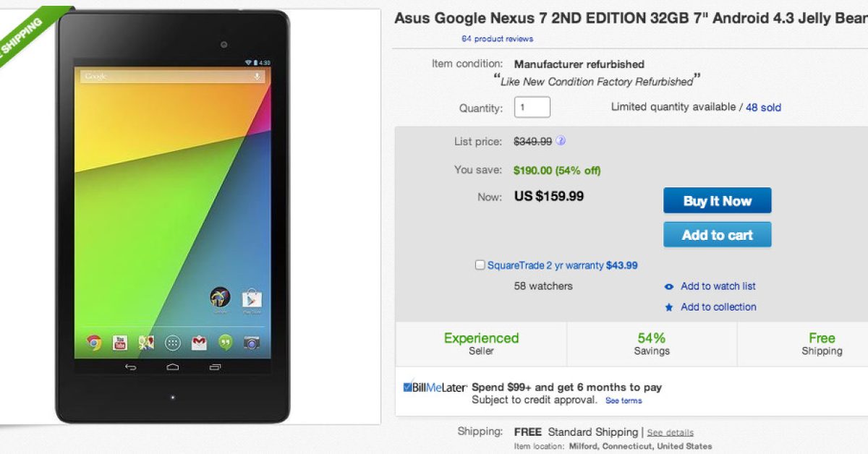
Task: Click the YouTube icon on the tablet dock
Action: click(120, 343)
